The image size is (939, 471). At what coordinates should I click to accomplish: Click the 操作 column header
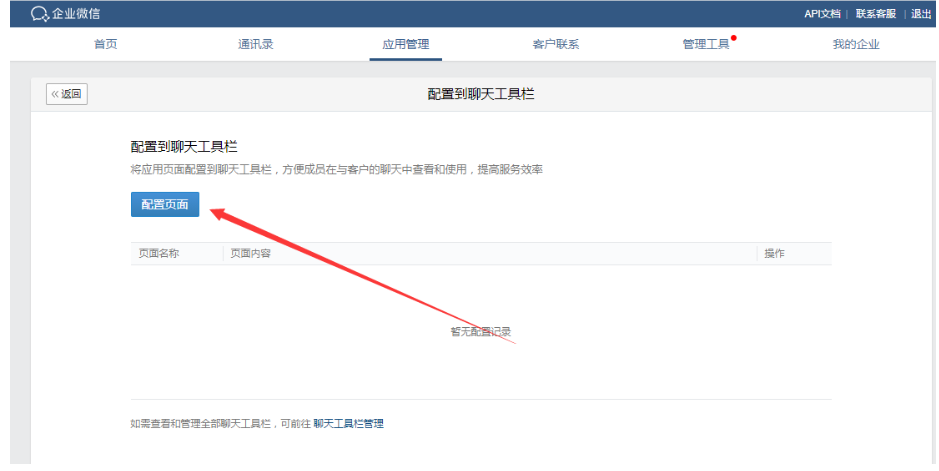click(x=774, y=253)
